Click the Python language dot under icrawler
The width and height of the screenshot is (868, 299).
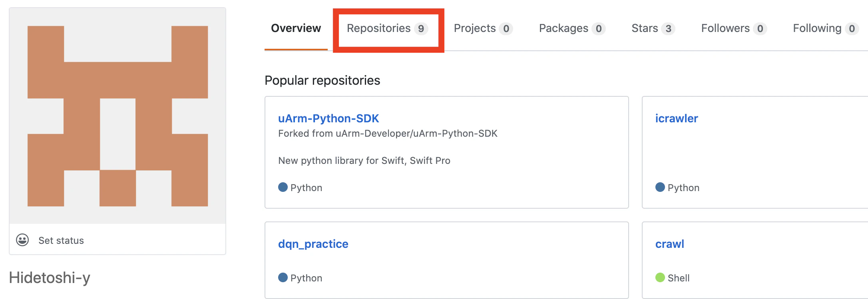pyautogui.click(x=660, y=187)
